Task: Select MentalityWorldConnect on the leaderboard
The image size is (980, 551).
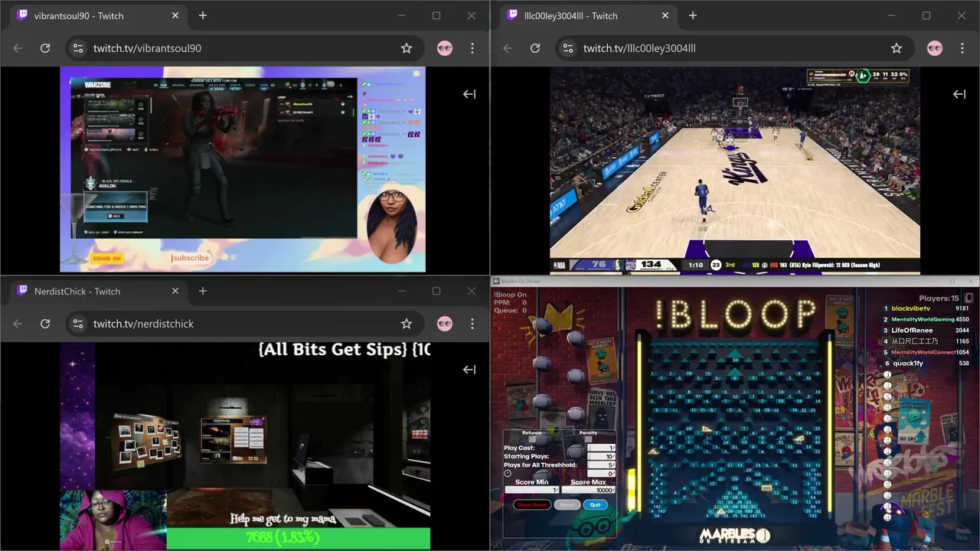Action: pos(923,352)
